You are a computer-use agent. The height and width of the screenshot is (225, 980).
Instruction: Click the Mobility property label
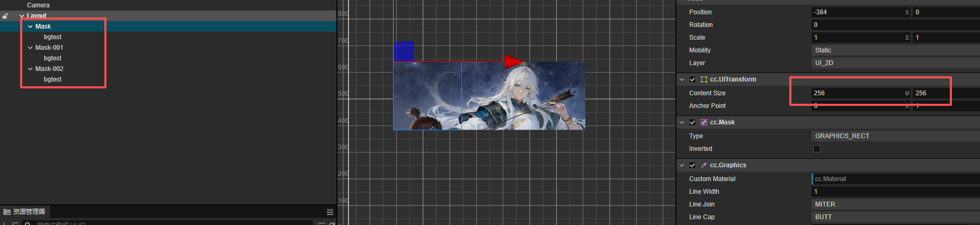(x=700, y=50)
